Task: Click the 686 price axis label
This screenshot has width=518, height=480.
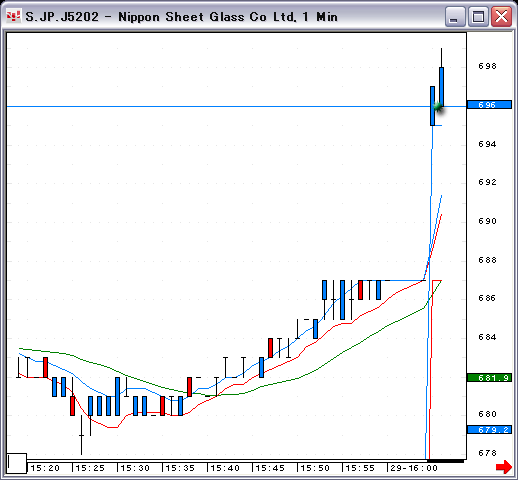Action: [487, 298]
